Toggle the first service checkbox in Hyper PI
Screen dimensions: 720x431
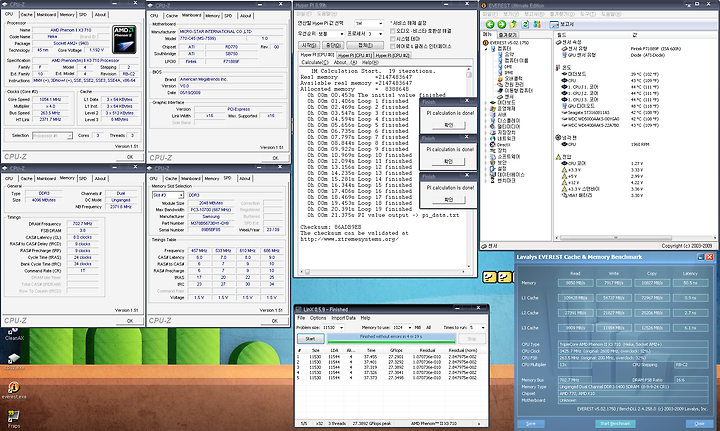coord(393,31)
